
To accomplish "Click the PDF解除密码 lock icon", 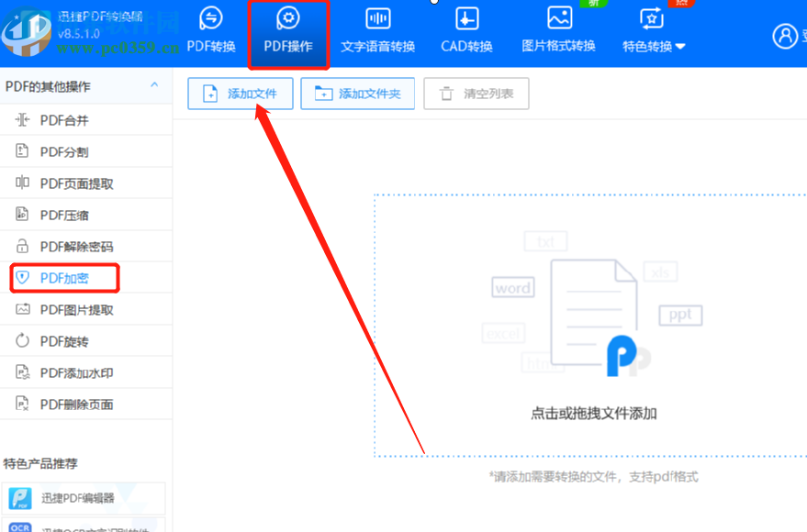I will tap(22, 246).
